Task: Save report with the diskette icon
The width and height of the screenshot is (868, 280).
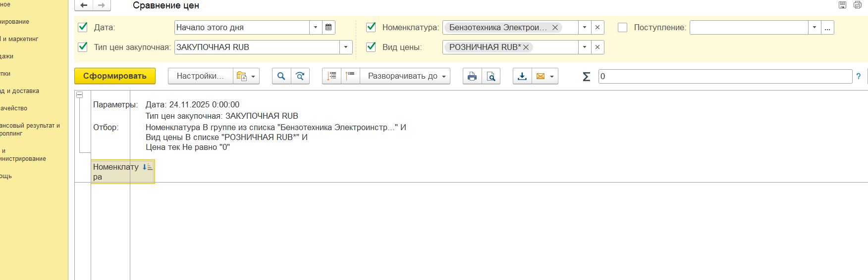Action: tap(842, 5)
